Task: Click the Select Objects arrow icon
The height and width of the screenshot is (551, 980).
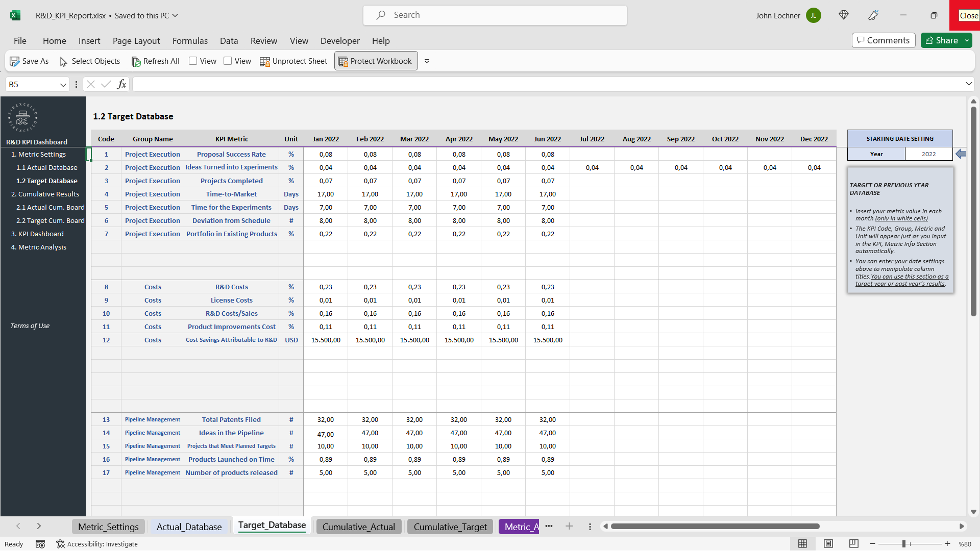Action: [64, 61]
